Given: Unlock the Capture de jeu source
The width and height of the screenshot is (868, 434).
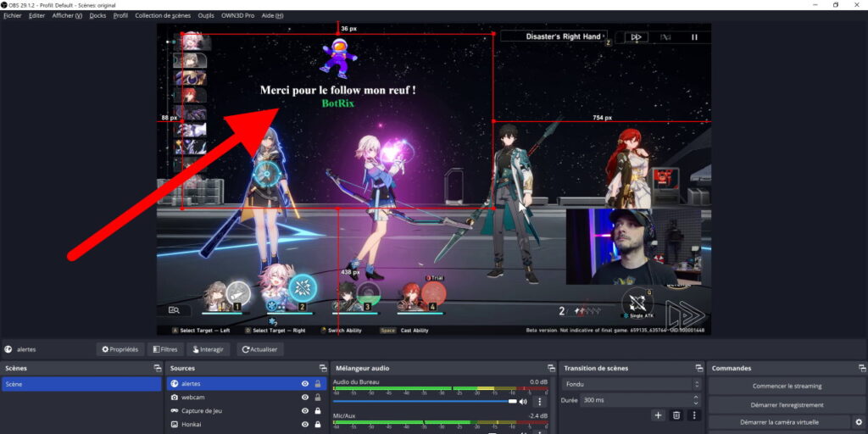Looking at the screenshot, I should [318, 411].
